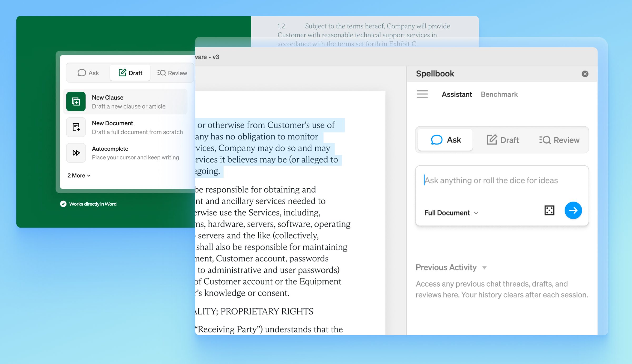Collapse the Previous Activity section

(484, 268)
